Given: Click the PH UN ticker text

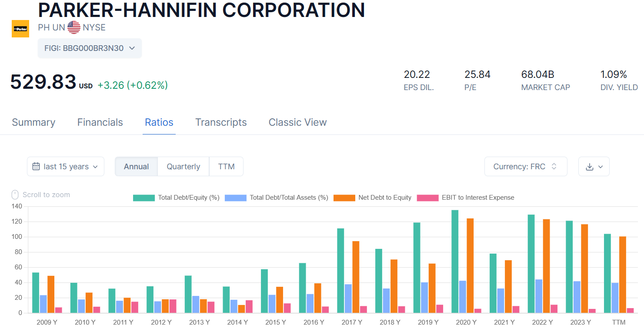Looking at the screenshot, I should tap(51, 27).
